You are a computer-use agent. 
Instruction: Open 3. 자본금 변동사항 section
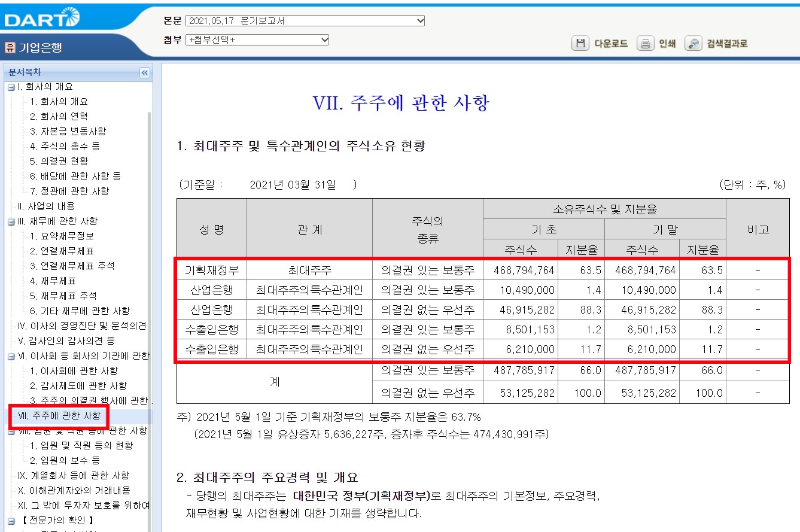[x=68, y=132]
